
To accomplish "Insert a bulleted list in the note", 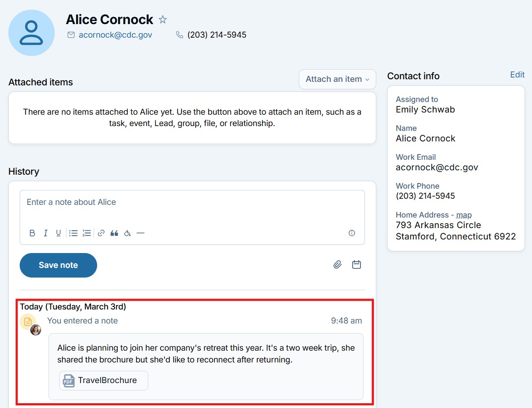I will tap(73, 233).
